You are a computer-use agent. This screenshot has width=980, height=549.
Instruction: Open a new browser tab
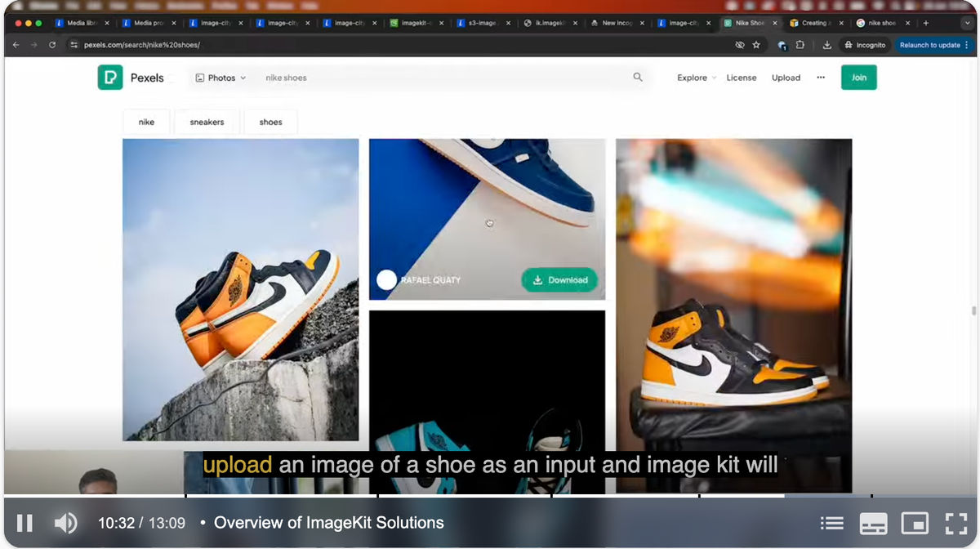[x=926, y=23]
